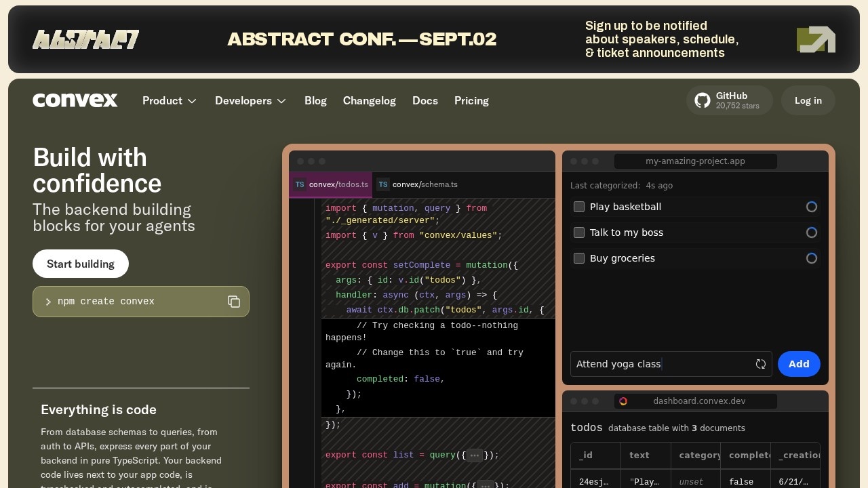Check the Play basketball todo
The image size is (868, 488).
click(x=579, y=207)
